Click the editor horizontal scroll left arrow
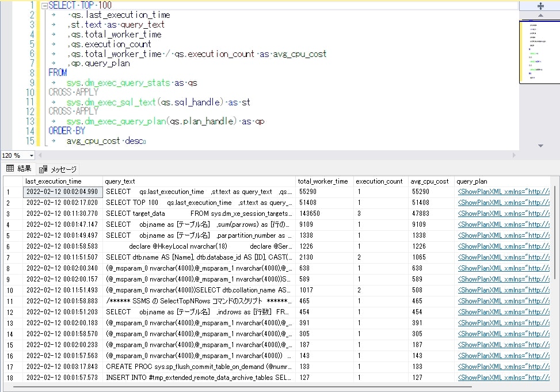Image resolution: width=560 pixels, height=392 pixels. coord(40,155)
